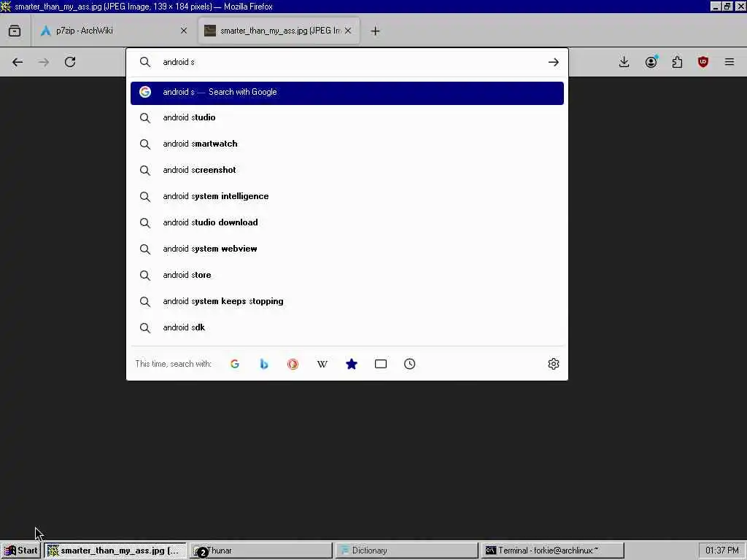Choose 'android system keeps stopping' suggestion
Viewport: 747px width, 560px height.
point(347,301)
